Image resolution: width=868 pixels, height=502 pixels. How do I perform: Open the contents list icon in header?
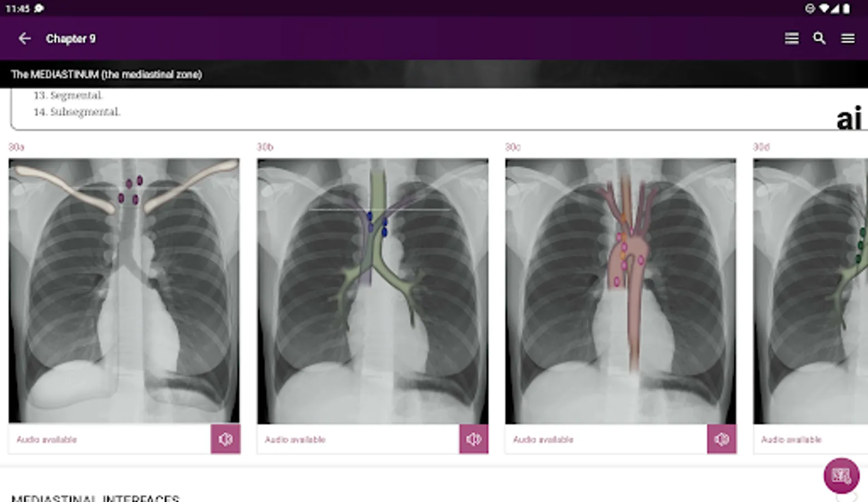(792, 38)
